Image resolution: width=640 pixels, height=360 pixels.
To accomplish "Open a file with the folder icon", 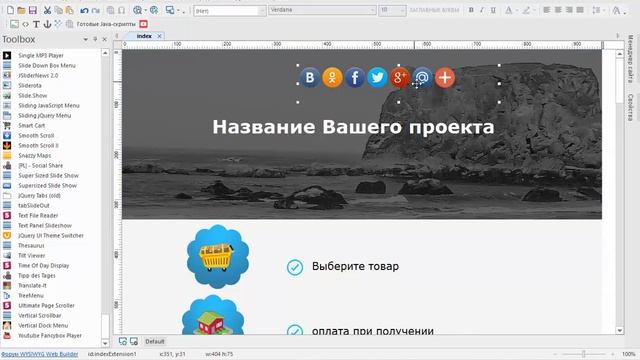I will [x=21, y=10].
